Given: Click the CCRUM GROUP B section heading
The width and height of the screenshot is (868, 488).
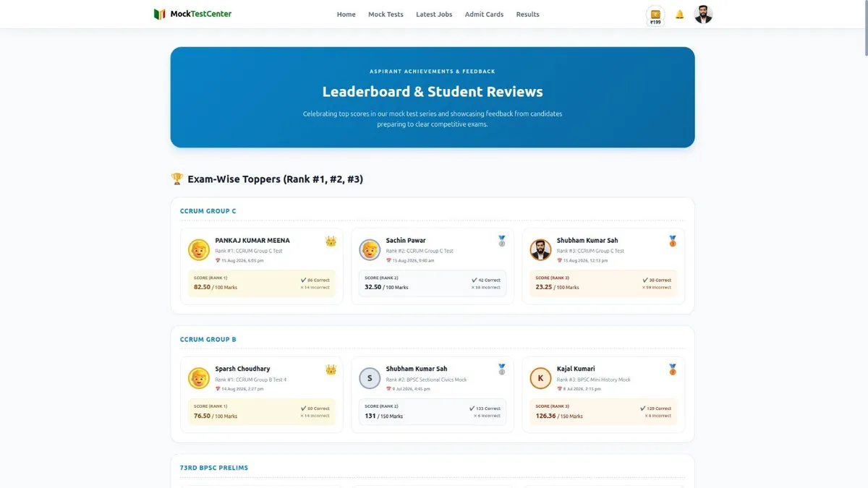Looking at the screenshot, I should pyautogui.click(x=208, y=339).
